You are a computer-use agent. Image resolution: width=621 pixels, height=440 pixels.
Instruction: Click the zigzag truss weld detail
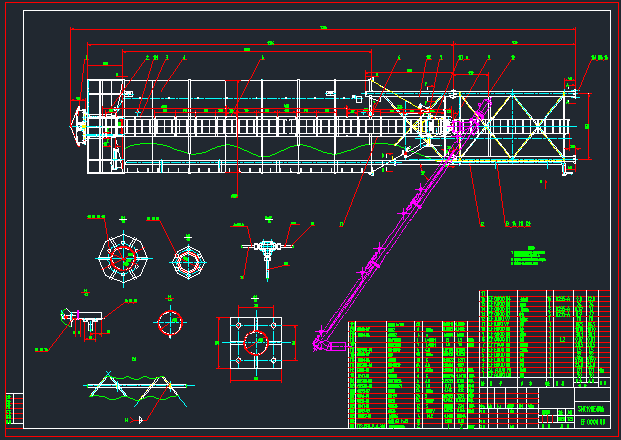[139, 389]
